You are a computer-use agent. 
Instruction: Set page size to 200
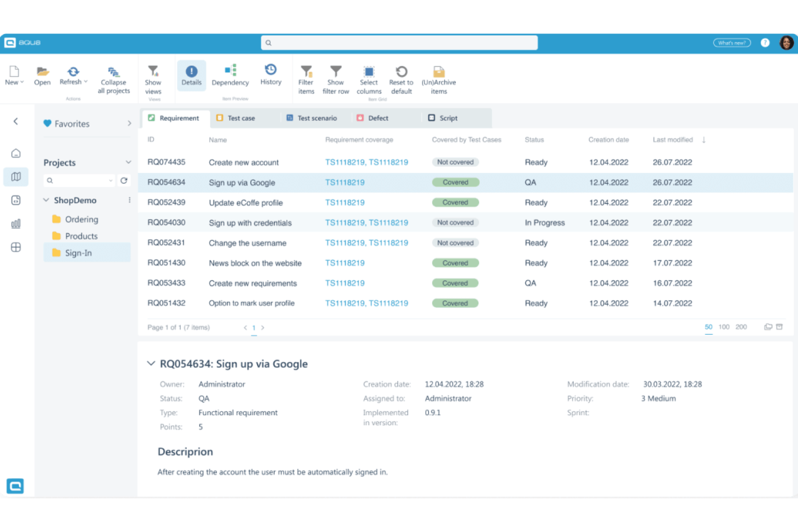[x=741, y=327]
